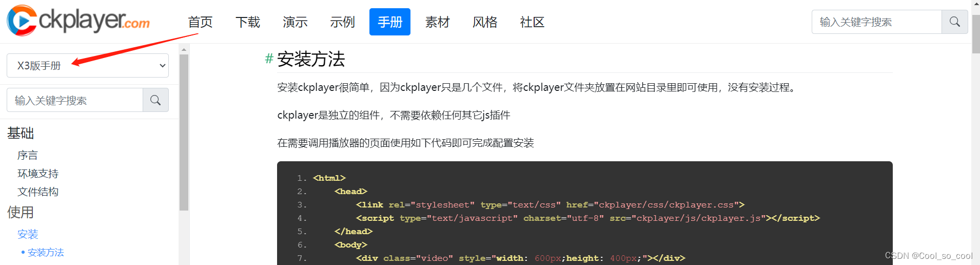This screenshot has height=265, width=980.
Task: Open the 下载 menu item
Action: coord(248,22)
